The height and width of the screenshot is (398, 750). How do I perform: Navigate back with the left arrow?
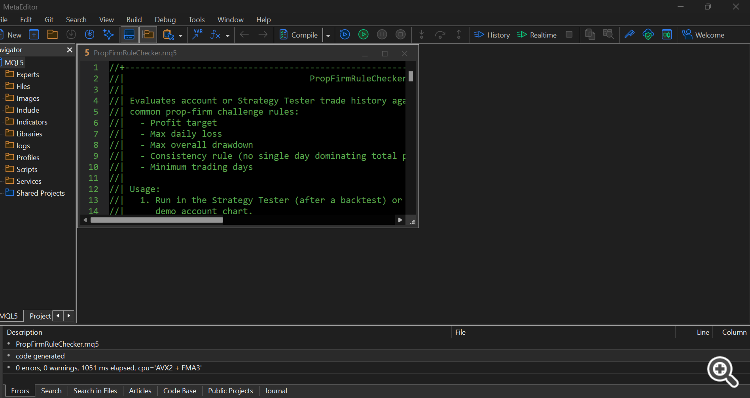[x=244, y=34]
